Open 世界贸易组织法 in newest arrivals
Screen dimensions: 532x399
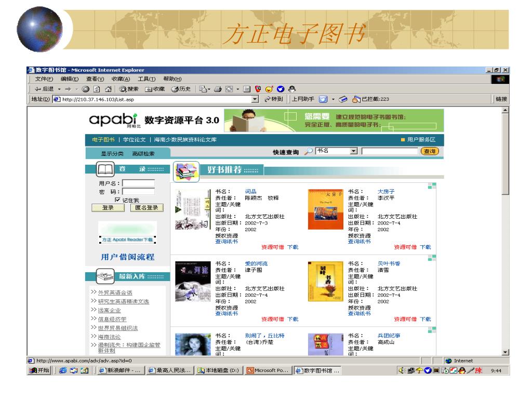(x=118, y=328)
